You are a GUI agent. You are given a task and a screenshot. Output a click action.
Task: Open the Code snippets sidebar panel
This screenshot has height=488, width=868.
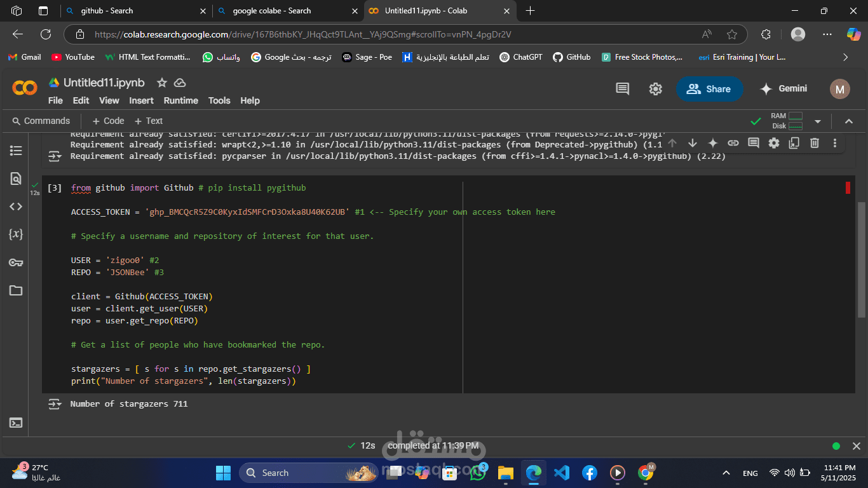16,207
